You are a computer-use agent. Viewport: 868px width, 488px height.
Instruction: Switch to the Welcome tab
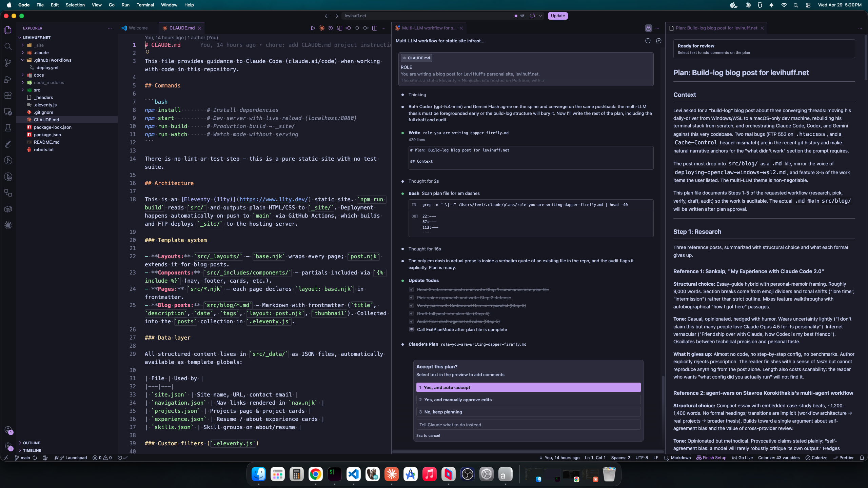[x=138, y=28]
